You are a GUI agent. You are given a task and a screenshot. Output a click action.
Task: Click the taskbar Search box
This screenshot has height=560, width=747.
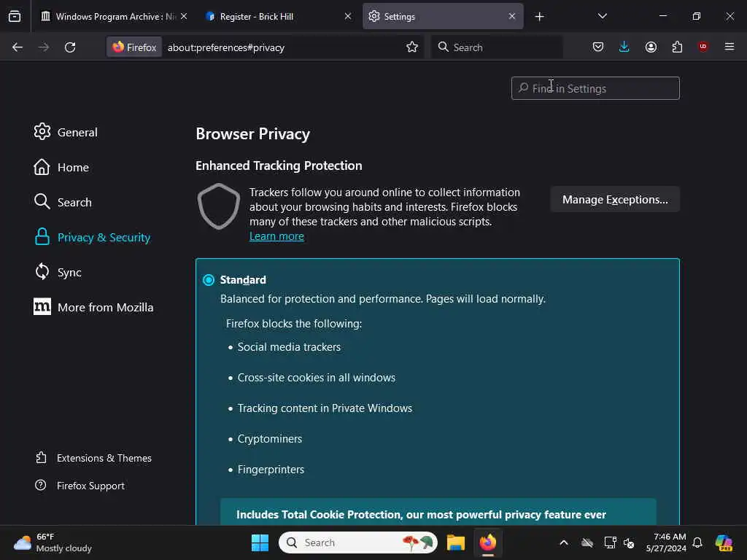[357, 542]
